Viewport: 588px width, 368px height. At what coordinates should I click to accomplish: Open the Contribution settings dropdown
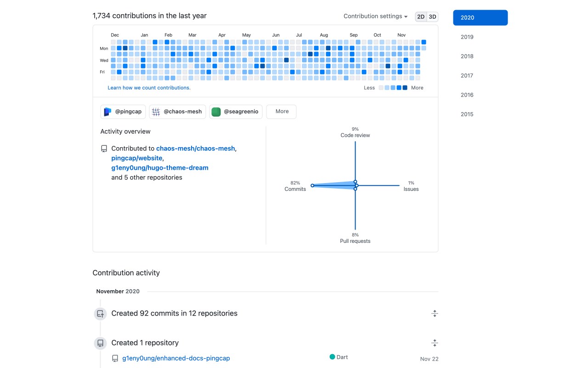click(x=375, y=16)
